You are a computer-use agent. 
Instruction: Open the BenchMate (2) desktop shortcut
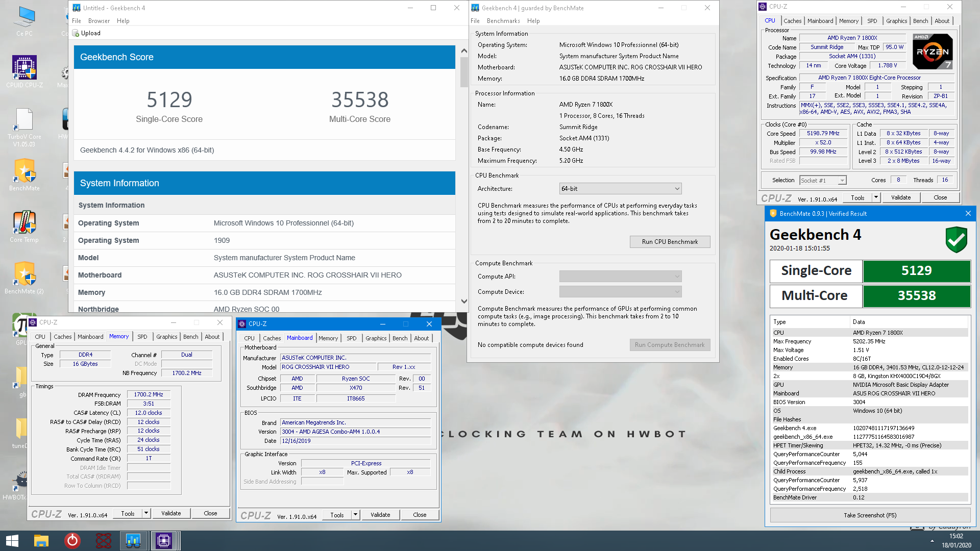[x=24, y=278]
